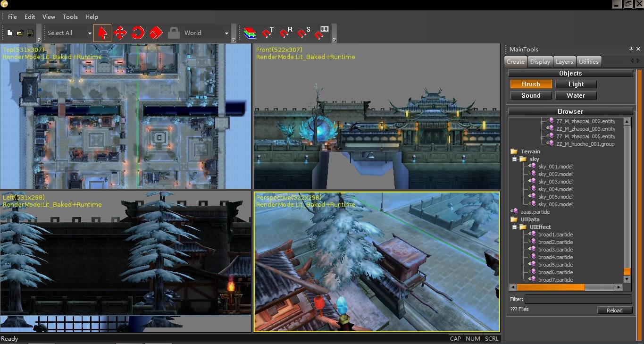Switch to the Layers tab
Image resolution: width=644 pixels, height=344 pixels.
coord(564,61)
